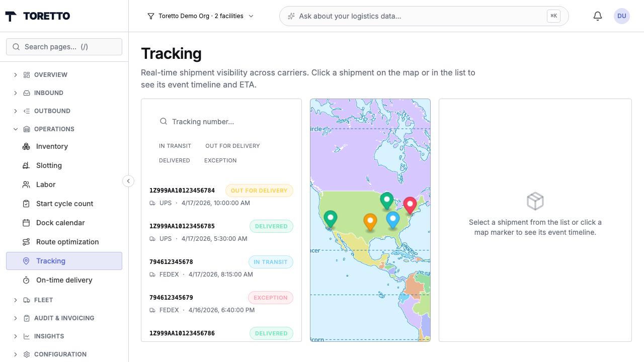Viewport: 644px width, 362px height.
Task: Open the Toretto Demo Org facilities dropdown
Action: tap(201, 16)
